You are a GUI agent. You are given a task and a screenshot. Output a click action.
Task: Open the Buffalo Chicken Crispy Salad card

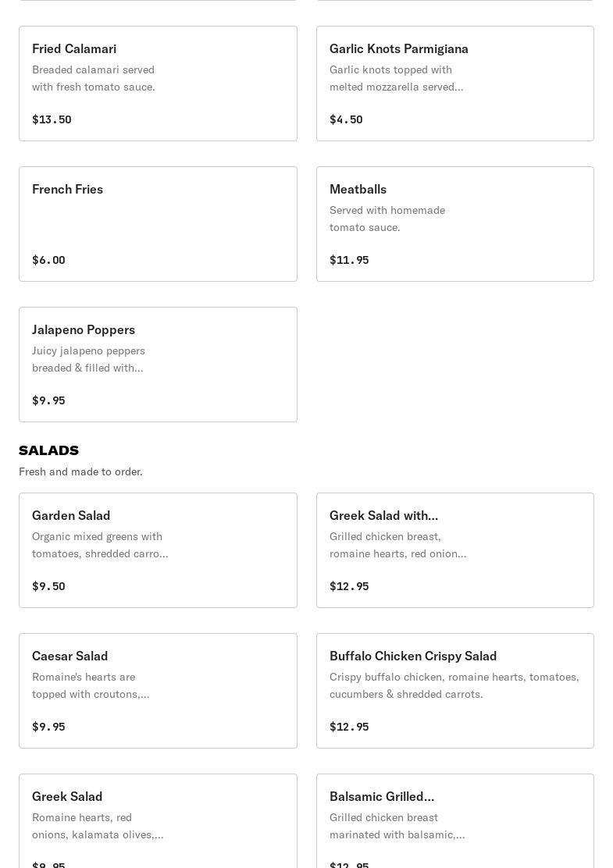[x=454, y=691]
